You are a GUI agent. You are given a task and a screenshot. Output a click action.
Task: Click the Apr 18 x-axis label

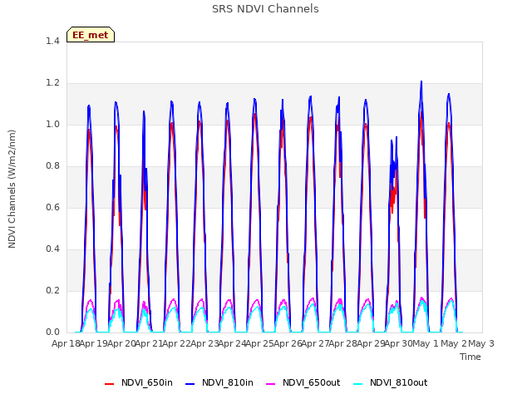tap(66, 343)
